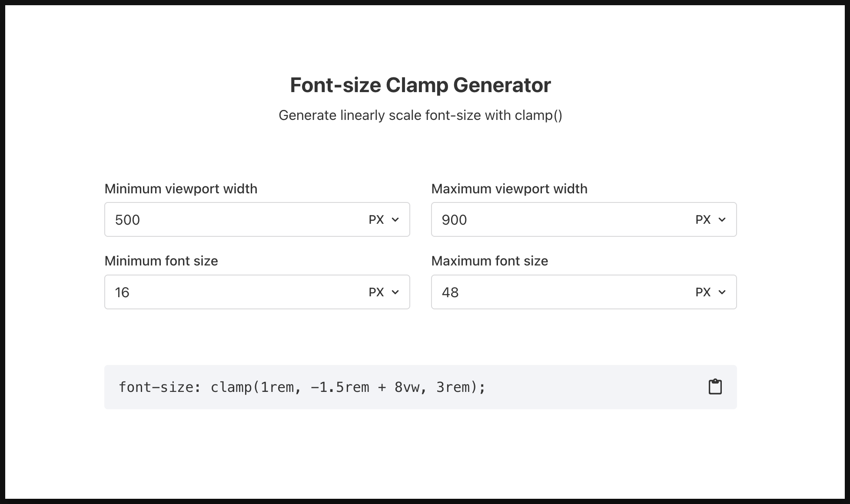
Task: Click the generated font-size clamp code text
Action: (302, 387)
